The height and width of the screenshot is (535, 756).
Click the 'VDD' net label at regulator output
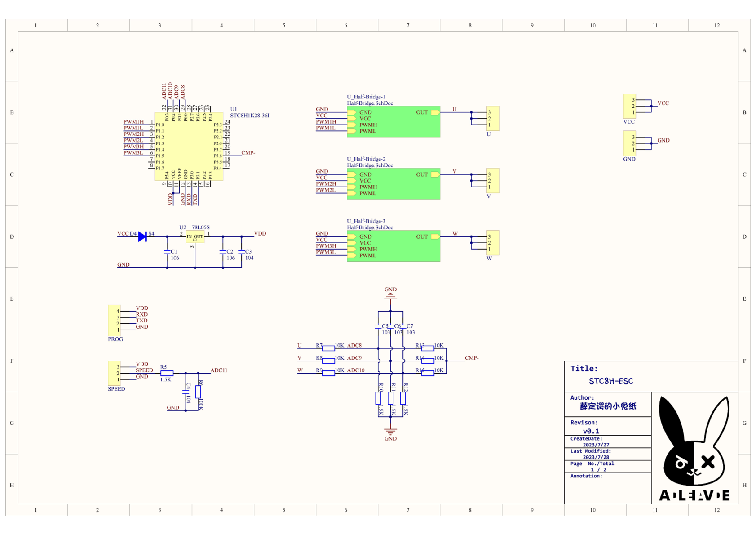click(x=260, y=234)
